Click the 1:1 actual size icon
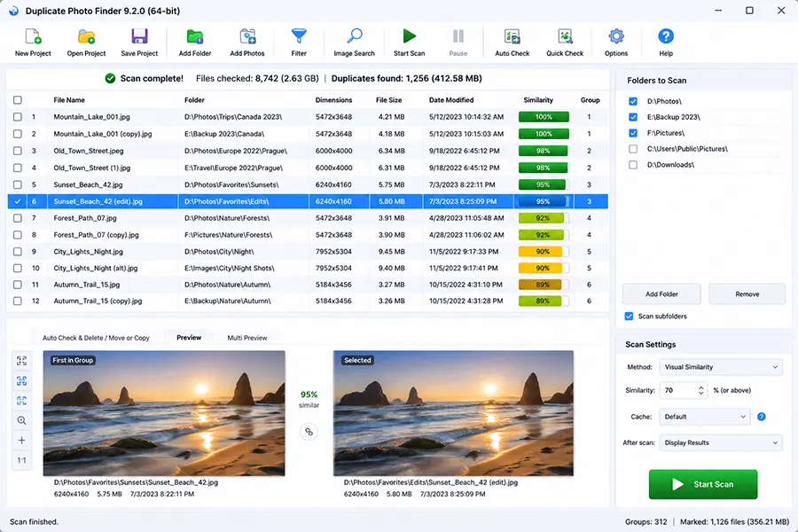This screenshot has width=798, height=532. click(x=21, y=460)
